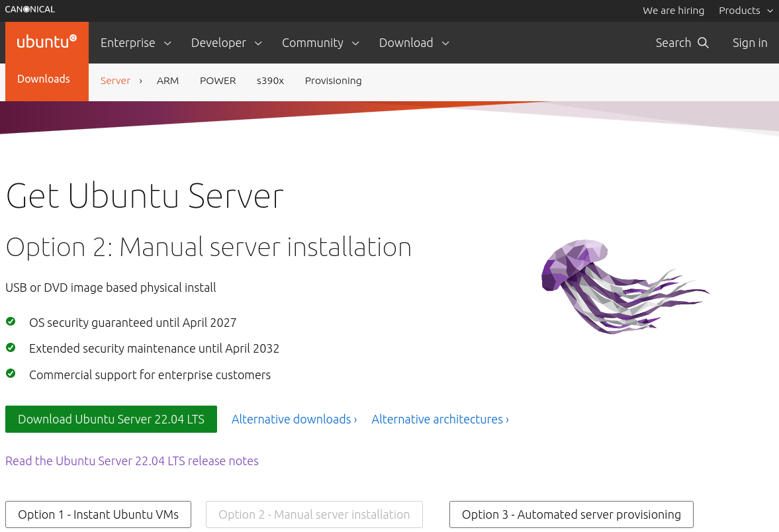The width and height of the screenshot is (779, 532).
Task: Click the search magnifier icon
Action: 703,43
